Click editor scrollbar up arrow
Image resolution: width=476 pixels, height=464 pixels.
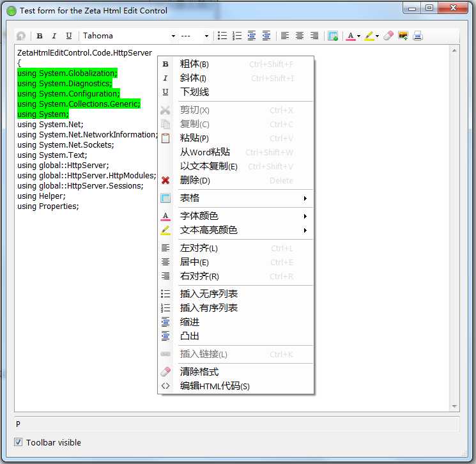click(x=454, y=50)
